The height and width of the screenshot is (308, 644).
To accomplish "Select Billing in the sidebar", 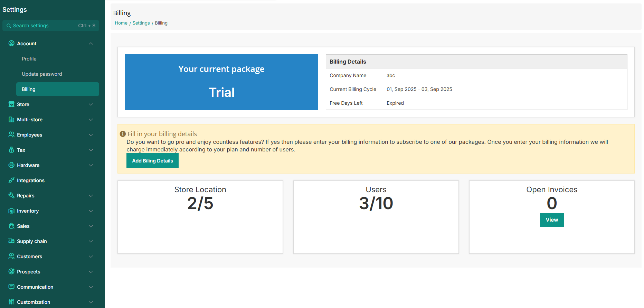I will click(x=29, y=89).
